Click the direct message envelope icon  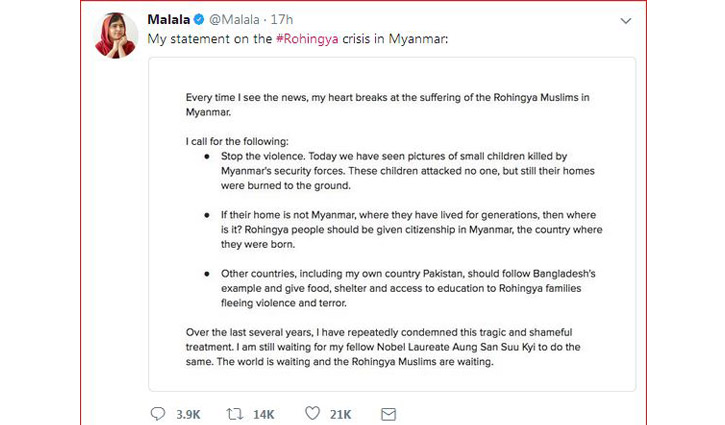pos(388,413)
